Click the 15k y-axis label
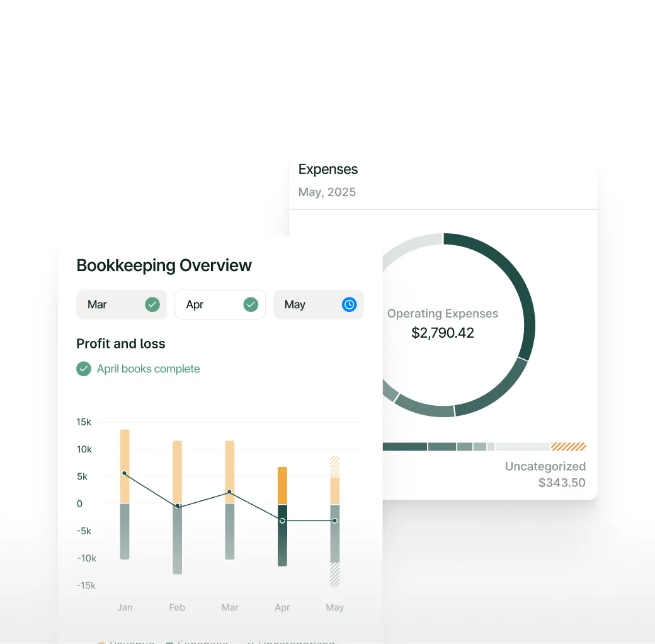The image size is (655, 644). click(x=84, y=422)
